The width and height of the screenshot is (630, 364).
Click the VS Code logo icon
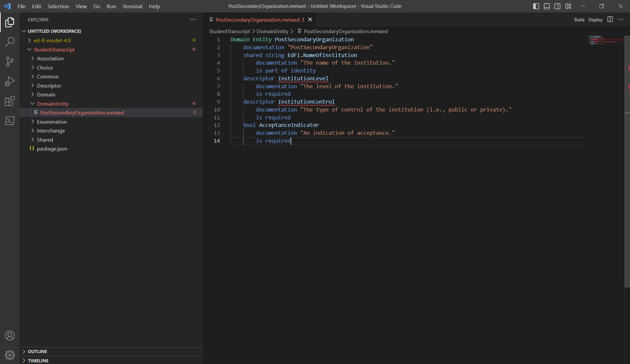pyautogui.click(x=7, y=6)
